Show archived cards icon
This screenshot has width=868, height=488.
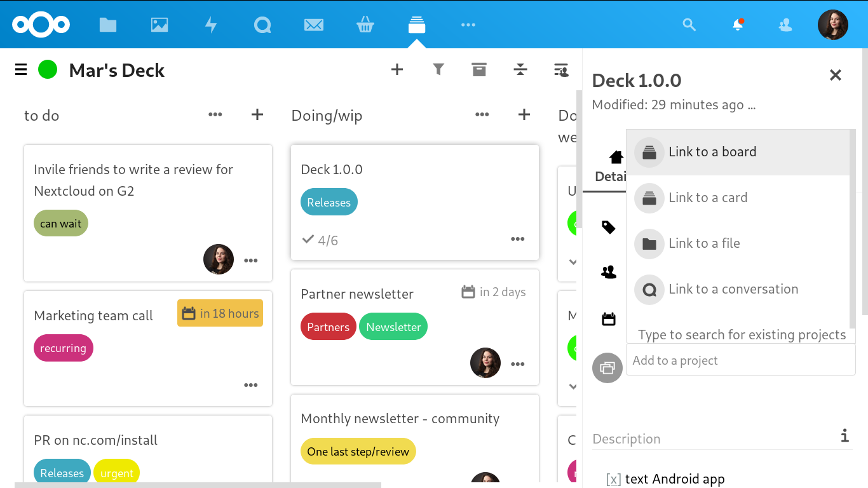479,69
